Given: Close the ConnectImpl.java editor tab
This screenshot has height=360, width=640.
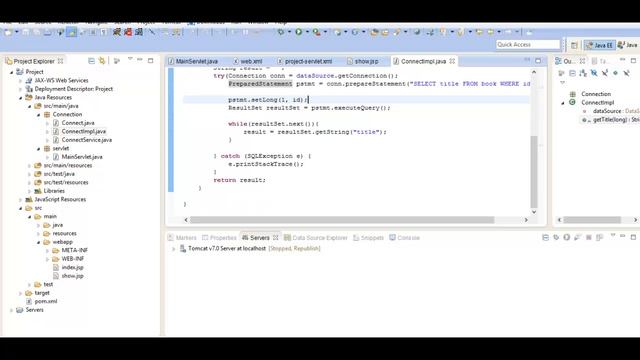Looking at the screenshot, I should (452, 61).
